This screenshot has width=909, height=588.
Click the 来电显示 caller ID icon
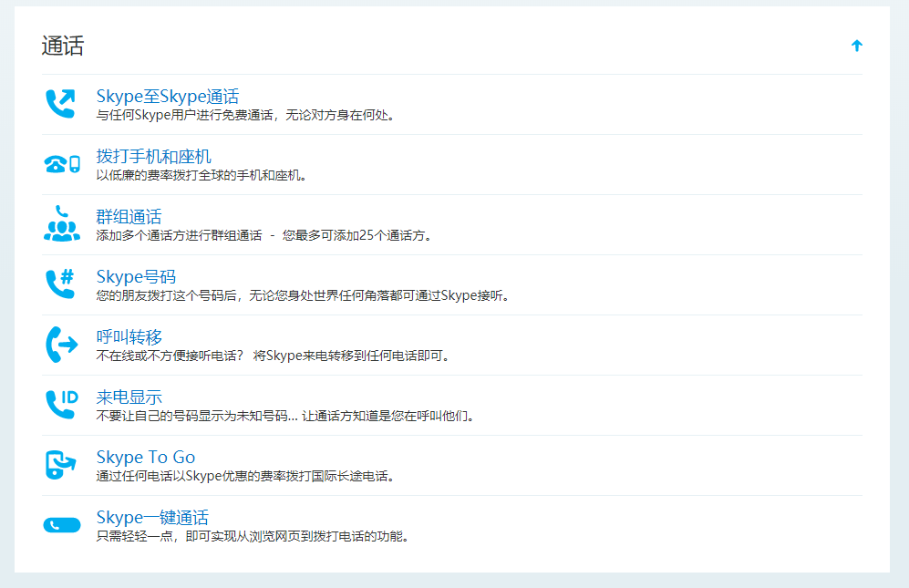tap(61, 404)
